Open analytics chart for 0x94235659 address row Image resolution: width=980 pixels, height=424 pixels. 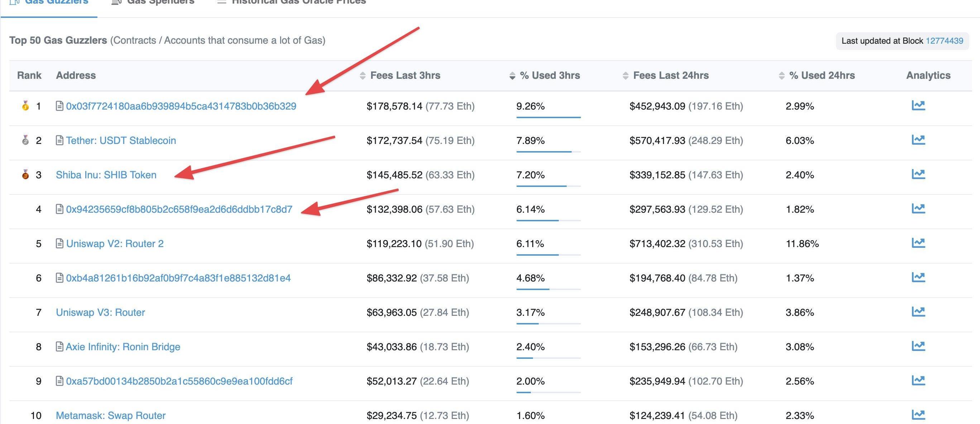click(x=918, y=208)
